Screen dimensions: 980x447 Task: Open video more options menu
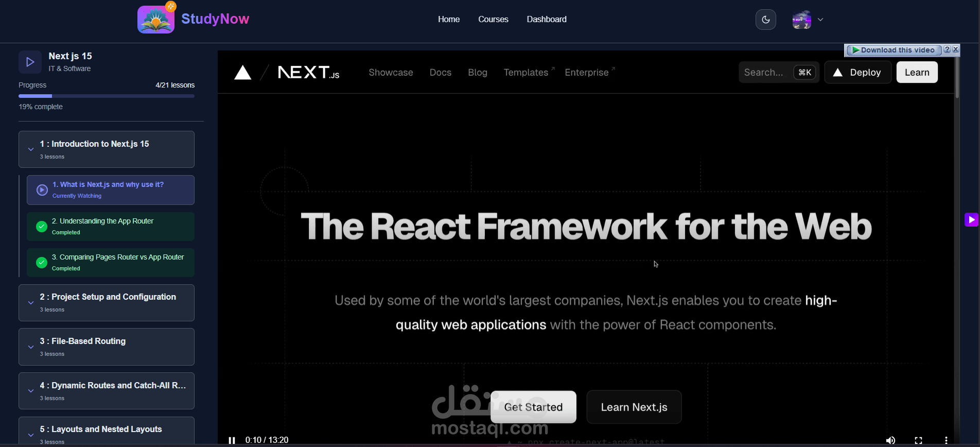pos(946,440)
